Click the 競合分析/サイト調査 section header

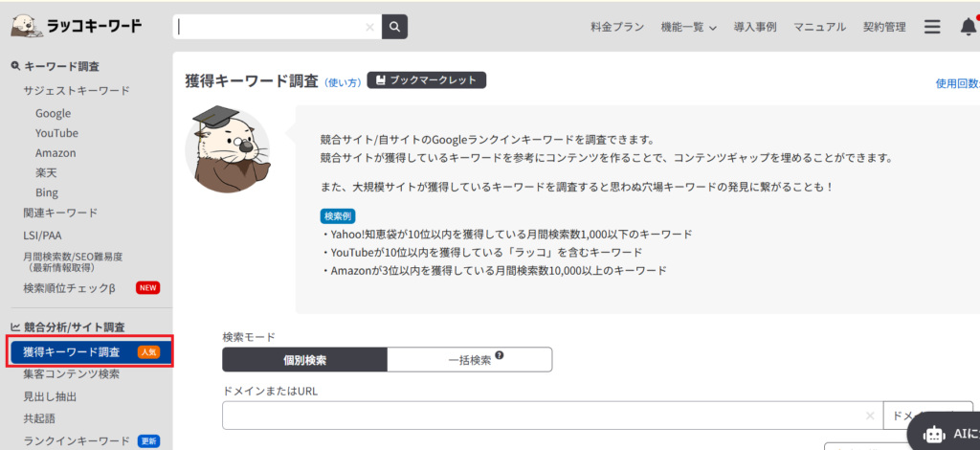68,326
